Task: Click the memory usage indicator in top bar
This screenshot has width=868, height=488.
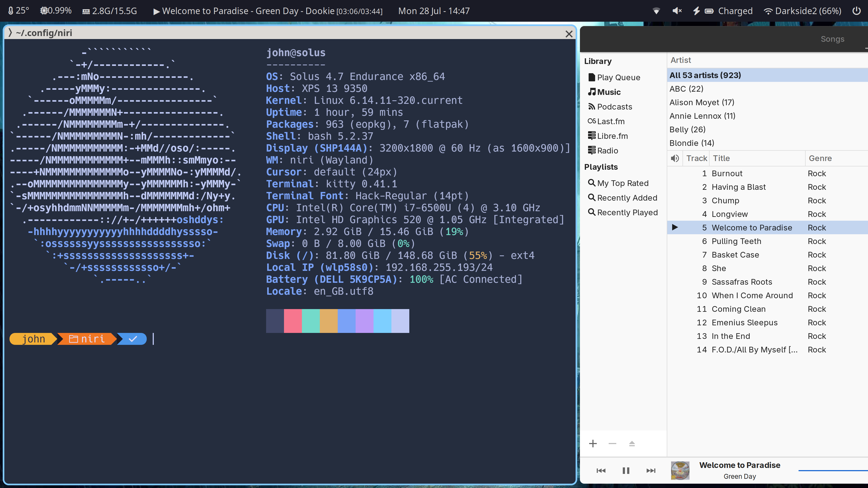Action: (110, 11)
